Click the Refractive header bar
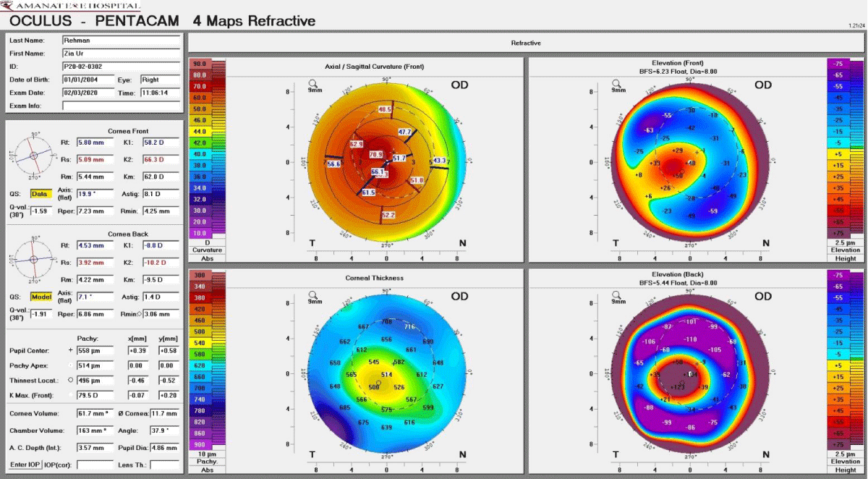The height and width of the screenshot is (479, 868). click(525, 43)
